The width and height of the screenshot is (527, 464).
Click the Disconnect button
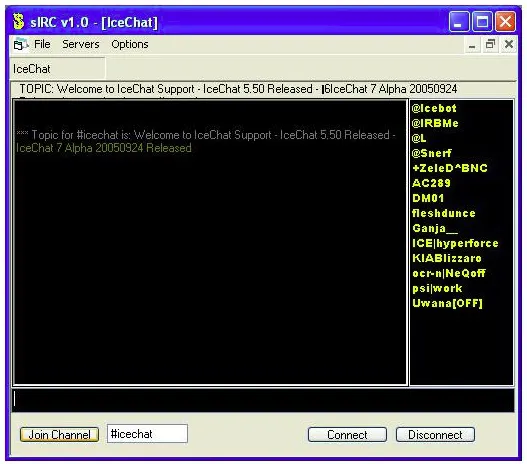pos(435,434)
